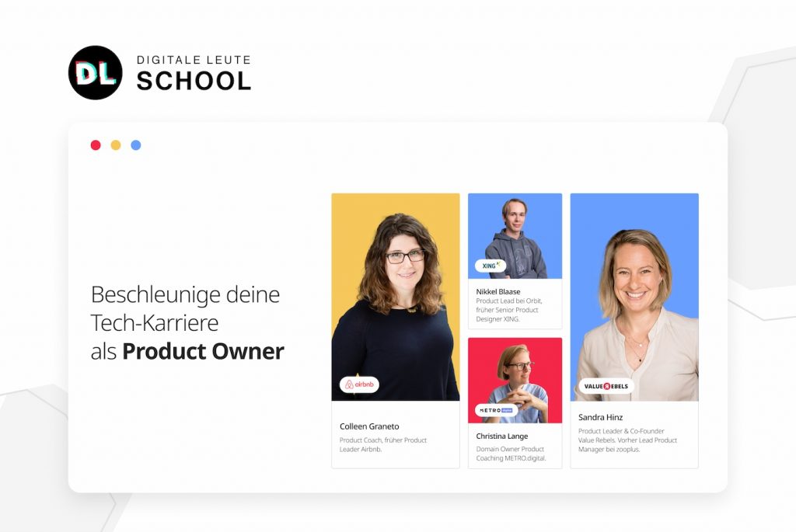Open Nikkel Blaase's portrait photo
The image size is (796, 532).
tap(515, 236)
